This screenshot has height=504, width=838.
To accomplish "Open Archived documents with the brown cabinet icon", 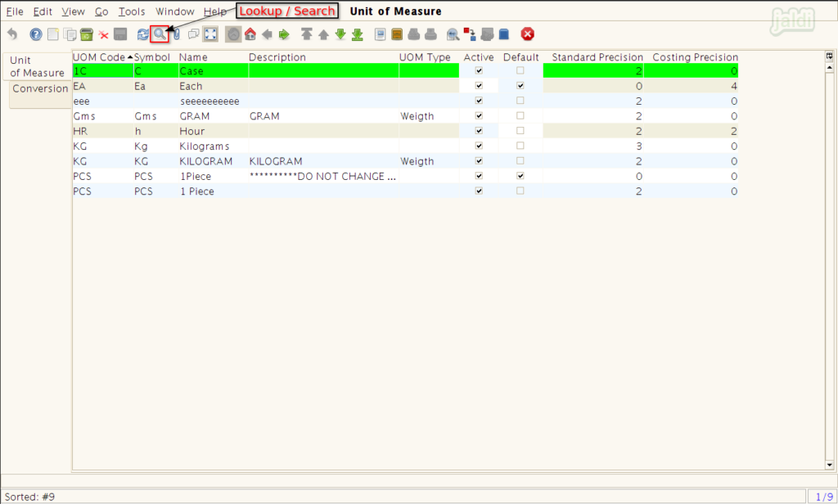I will coord(397,34).
